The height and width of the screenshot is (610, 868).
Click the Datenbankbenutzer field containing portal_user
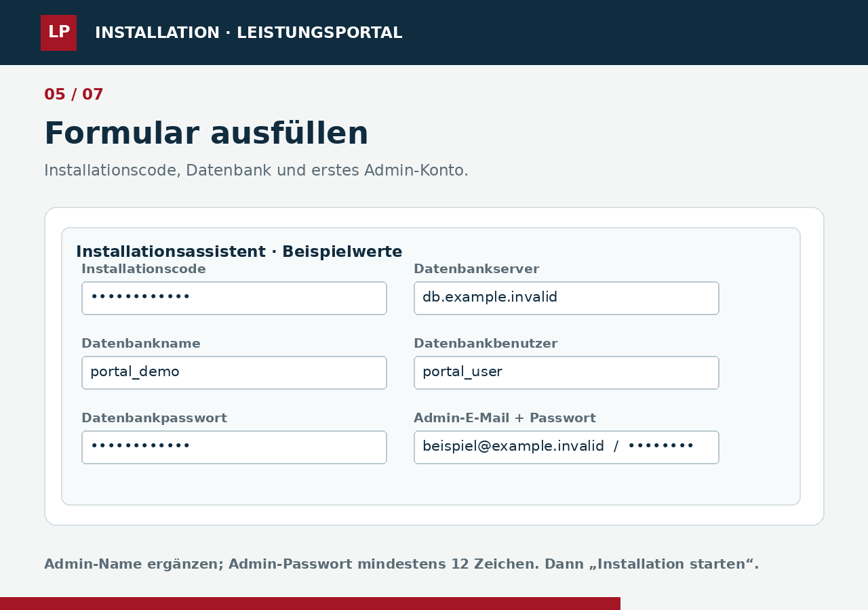(566, 373)
